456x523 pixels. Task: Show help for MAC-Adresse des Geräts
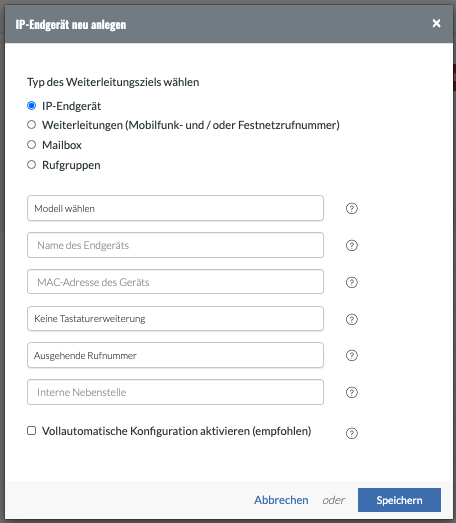[352, 283]
